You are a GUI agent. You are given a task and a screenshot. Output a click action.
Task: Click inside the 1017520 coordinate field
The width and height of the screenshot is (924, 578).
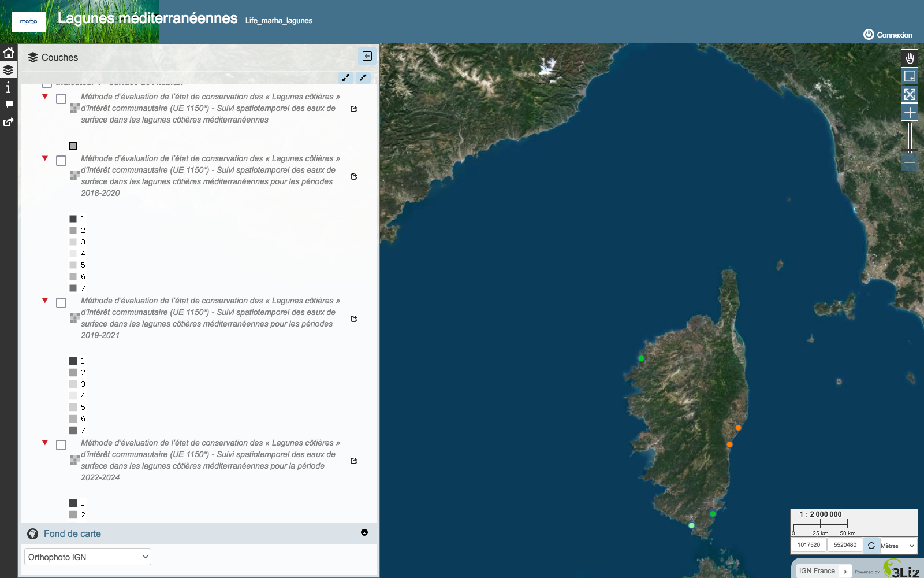[810, 545]
